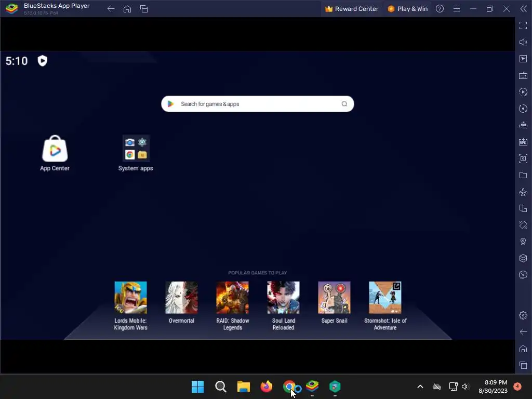Show hidden system tray icons

pos(420,387)
